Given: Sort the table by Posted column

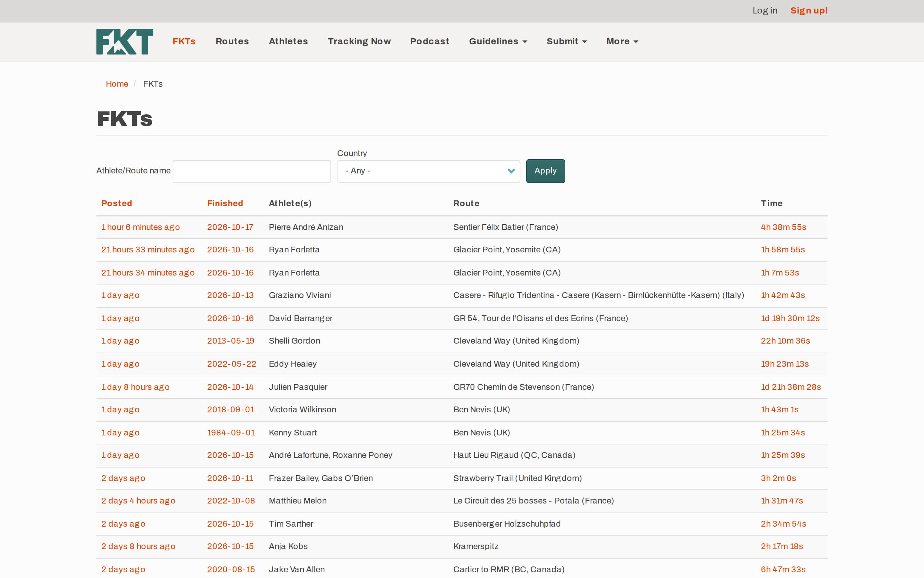Looking at the screenshot, I should [x=116, y=203].
